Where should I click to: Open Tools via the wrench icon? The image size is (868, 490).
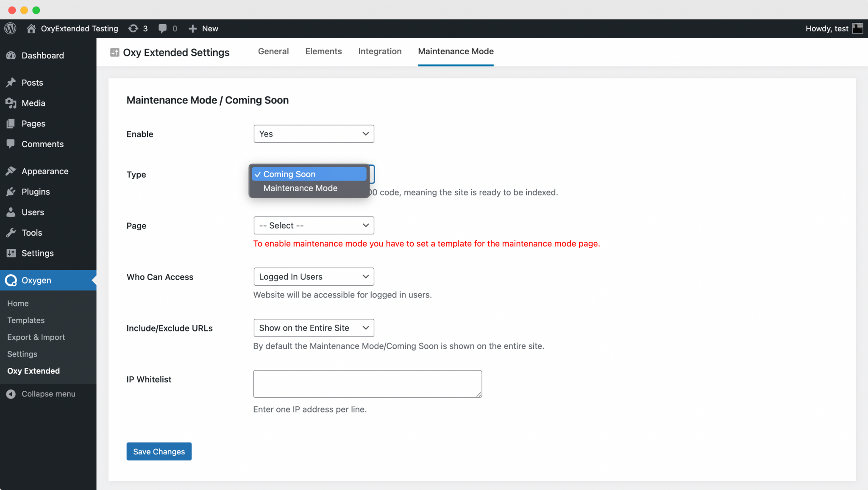pyautogui.click(x=11, y=232)
